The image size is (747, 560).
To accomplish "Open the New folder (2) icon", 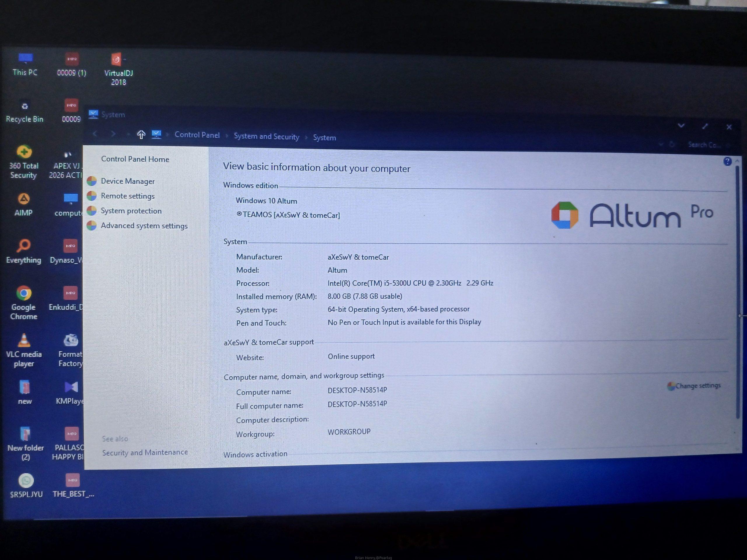I will tap(26, 444).
